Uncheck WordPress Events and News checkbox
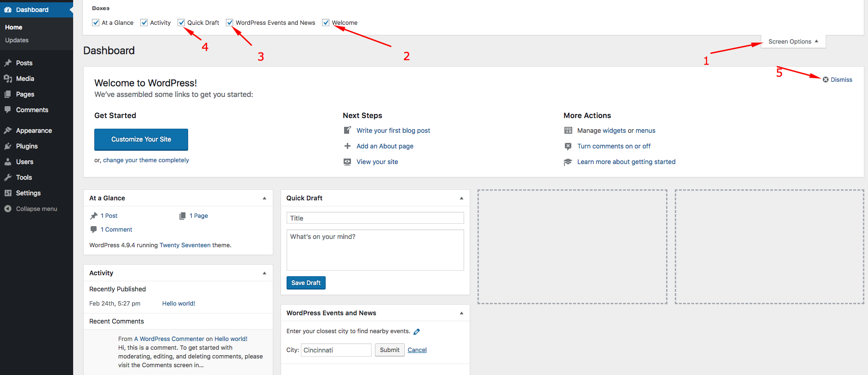Viewport: 868px width, 375px height. point(230,23)
